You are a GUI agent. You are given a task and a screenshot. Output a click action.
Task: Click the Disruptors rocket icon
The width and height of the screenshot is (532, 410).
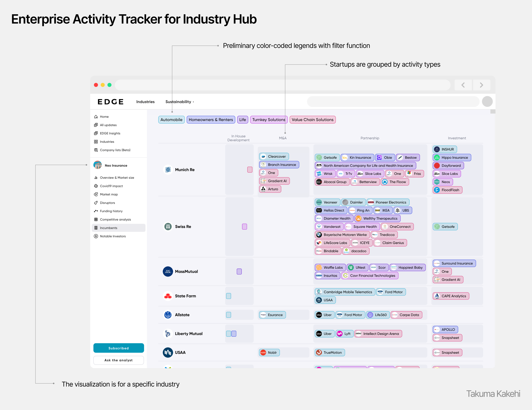96,203
